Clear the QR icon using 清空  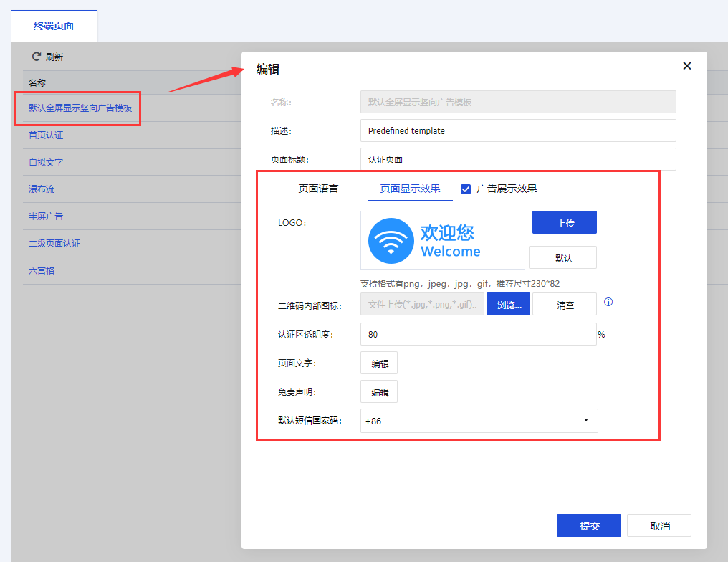coord(565,305)
